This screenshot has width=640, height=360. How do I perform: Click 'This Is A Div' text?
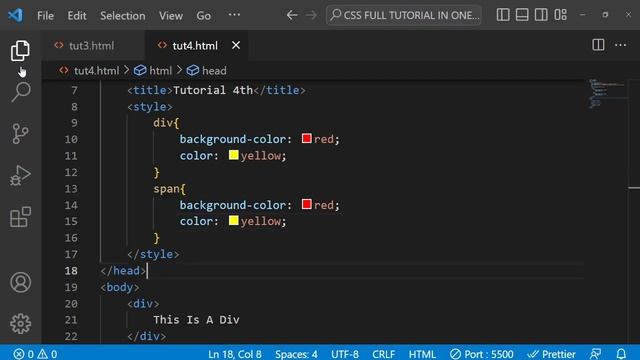(196, 320)
